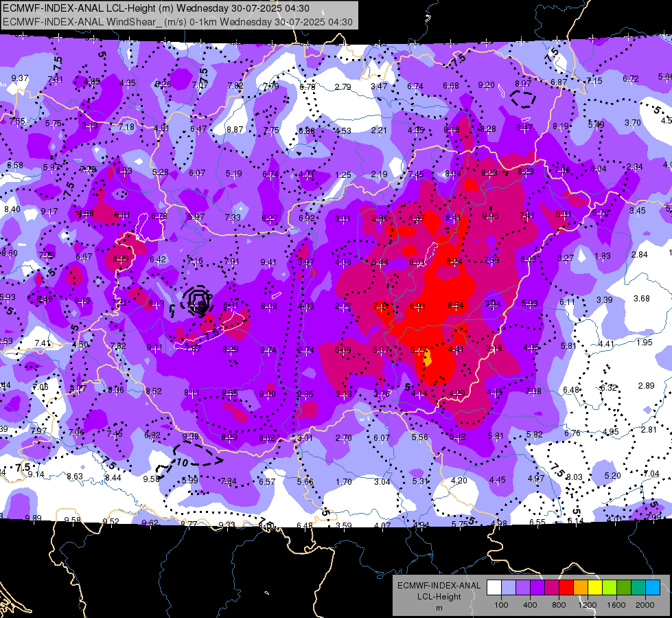The height and width of the screenshot is (618, 672).
Task: Click the wind shear value 9.38
Action: pos(190,436)
